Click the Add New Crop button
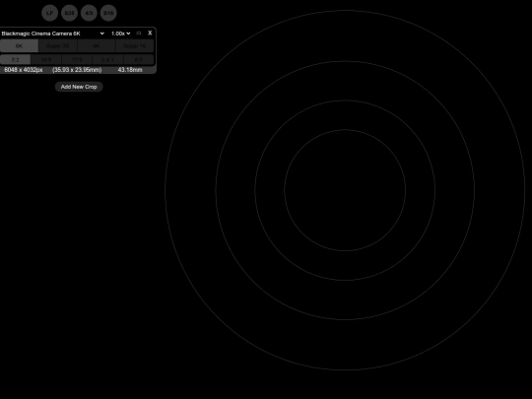This screenshot has height=399, width=532. (79, 87)
